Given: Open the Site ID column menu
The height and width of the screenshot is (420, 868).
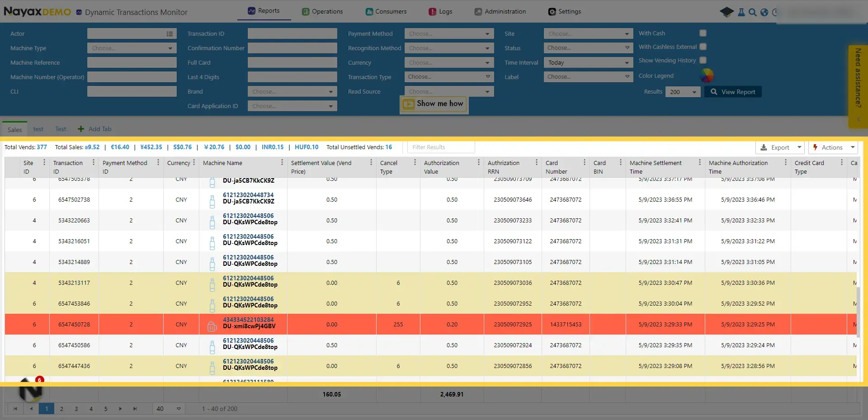Looking at the screenshot, I should click(x=44, y=162).
